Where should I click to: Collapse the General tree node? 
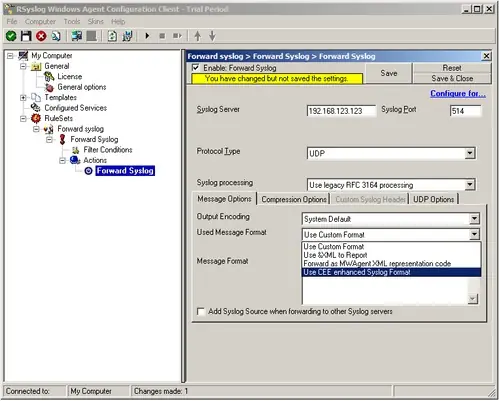click(23, 66)
